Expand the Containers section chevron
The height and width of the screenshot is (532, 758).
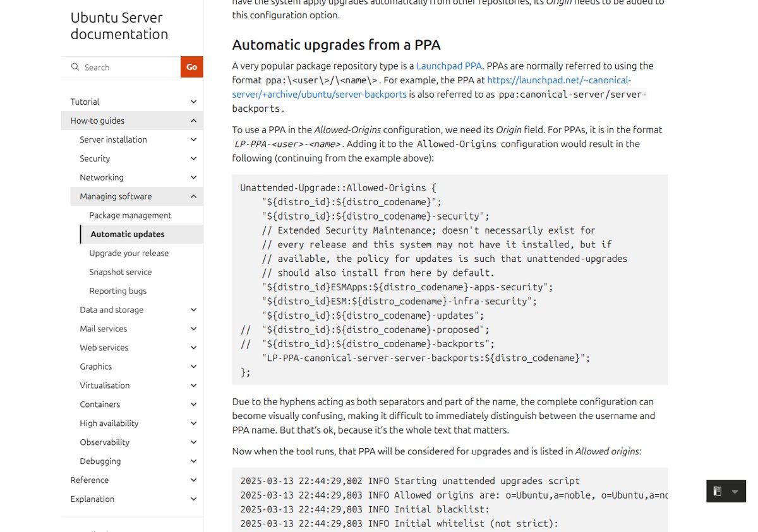pyautogui.click(x=193, y=405)
